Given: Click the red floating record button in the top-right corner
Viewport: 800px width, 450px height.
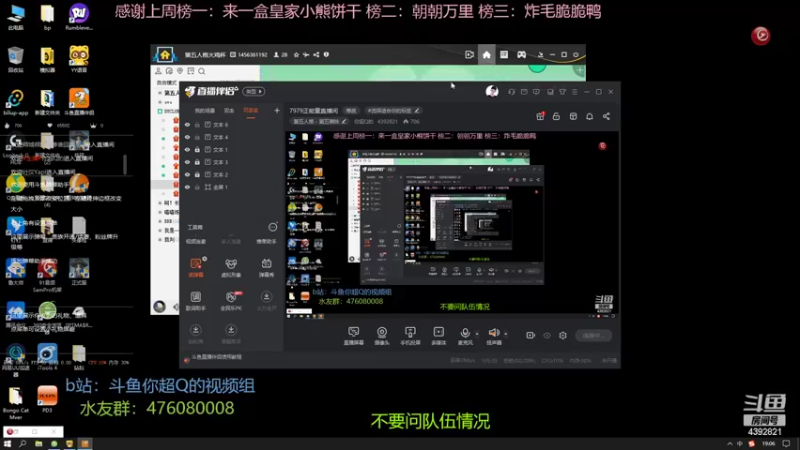Looking at the screenshot, I should point(761,35).
